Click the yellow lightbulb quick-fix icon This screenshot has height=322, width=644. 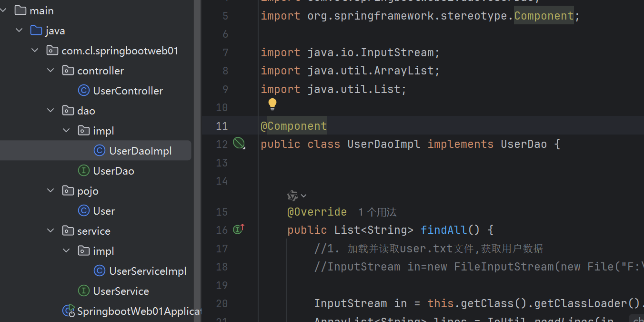[x=272, y=104]
